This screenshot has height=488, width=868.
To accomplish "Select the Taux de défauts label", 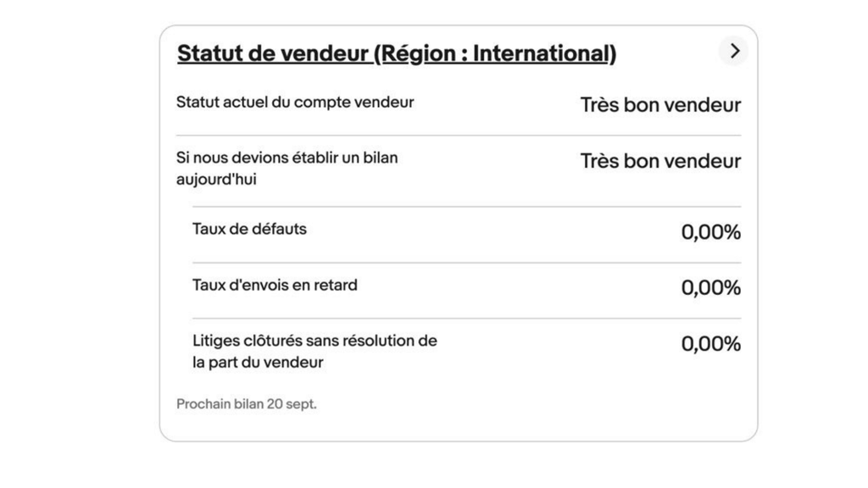I will pyautogui.click(x=249, y=229).
